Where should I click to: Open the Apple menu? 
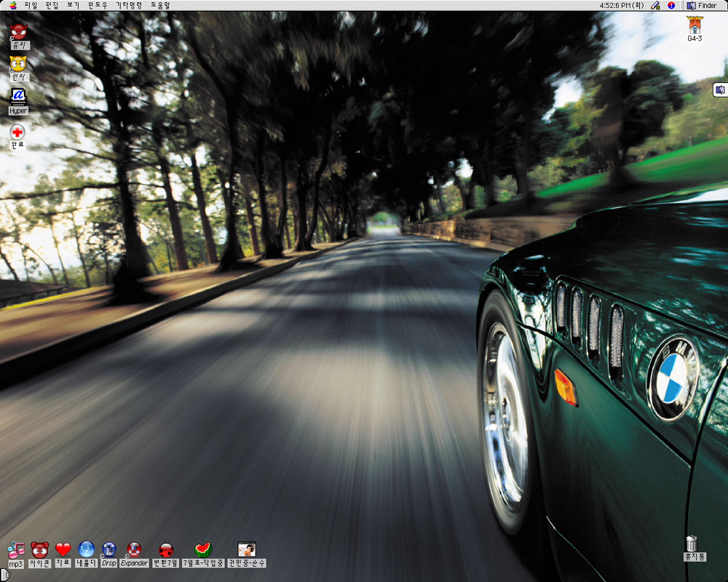coord(12,5)
